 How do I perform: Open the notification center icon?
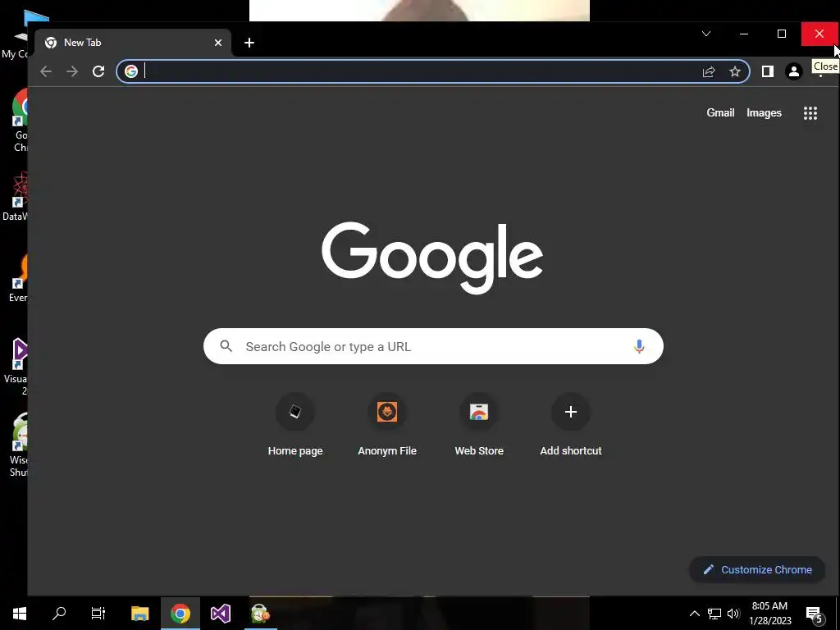[815, 614]
